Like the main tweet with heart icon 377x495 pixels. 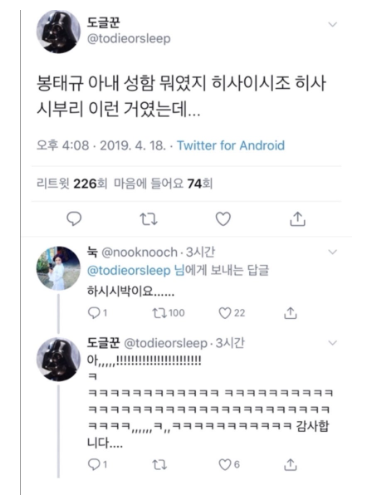(x=223, y=219)
